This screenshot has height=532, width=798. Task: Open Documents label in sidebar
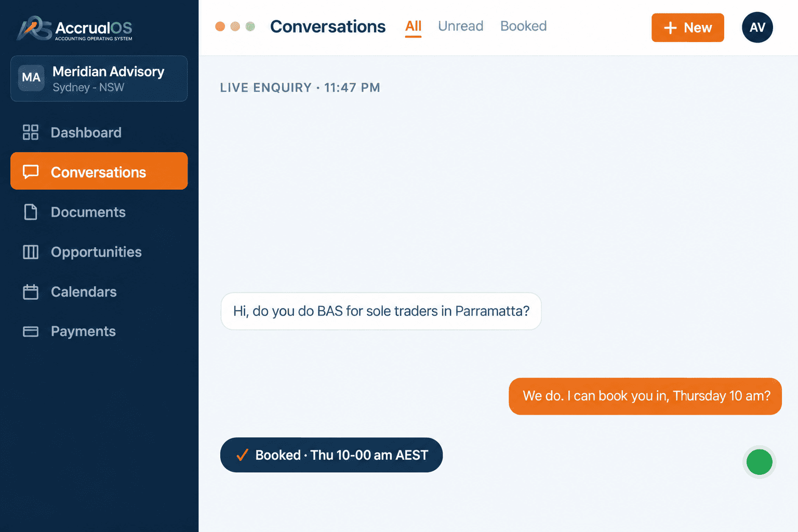tap(88, 212)
